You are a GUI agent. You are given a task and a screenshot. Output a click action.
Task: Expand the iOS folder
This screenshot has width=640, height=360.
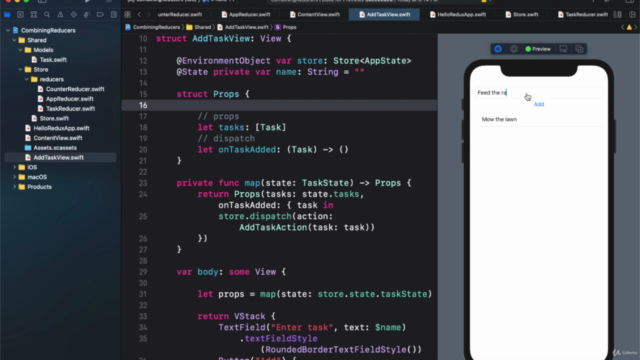tap(14, 167)
